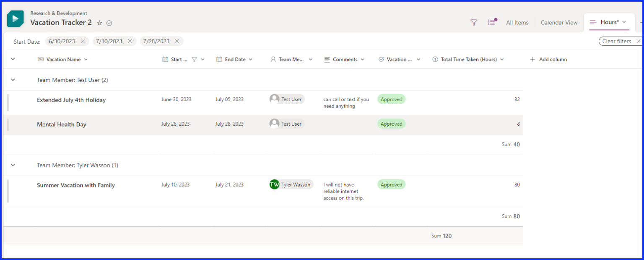644x260 pixels.
Task: Click Tyler Wasson's TW avatar icon
Action: coord(274,184)
